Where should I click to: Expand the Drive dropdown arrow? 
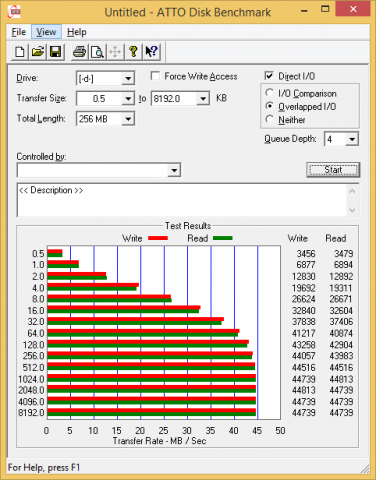click(128, 79)
